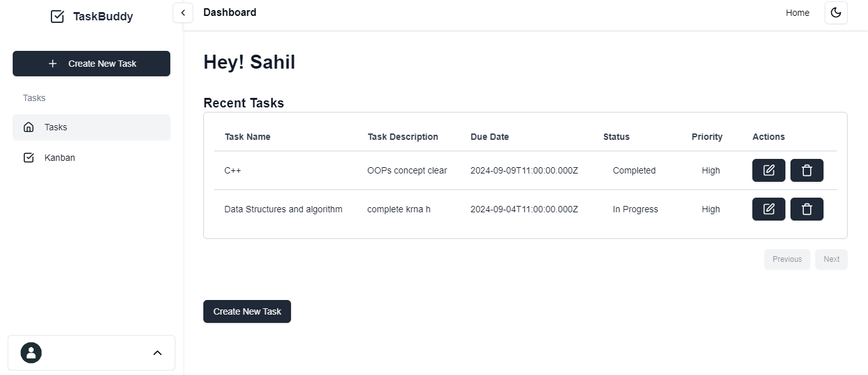The height and width of the screenshot is (375, 868).
Task: Switch to the Kanban view
Action: 60,158
